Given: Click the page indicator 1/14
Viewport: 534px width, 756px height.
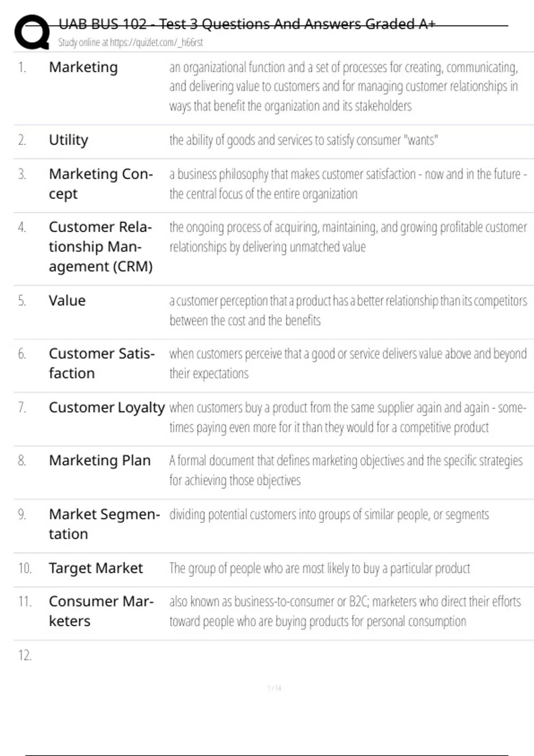Looking at the screenshot, I should coord(275,688).
